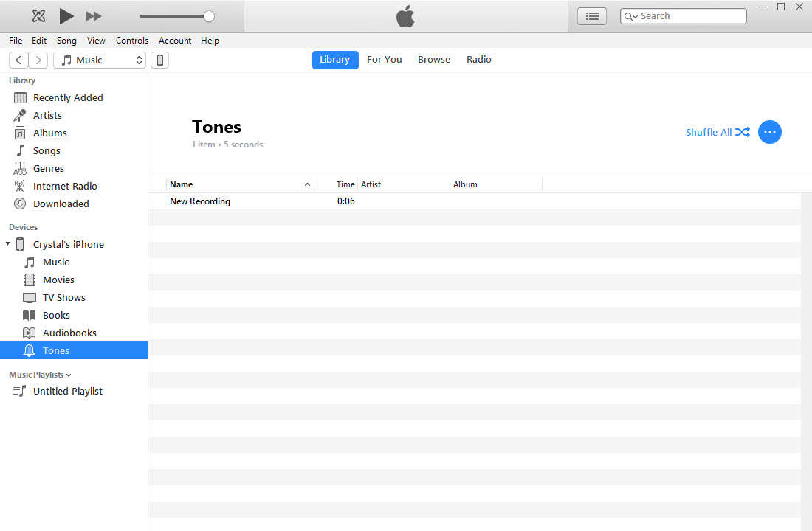Switch to the For You tab

tap(385, 60)
